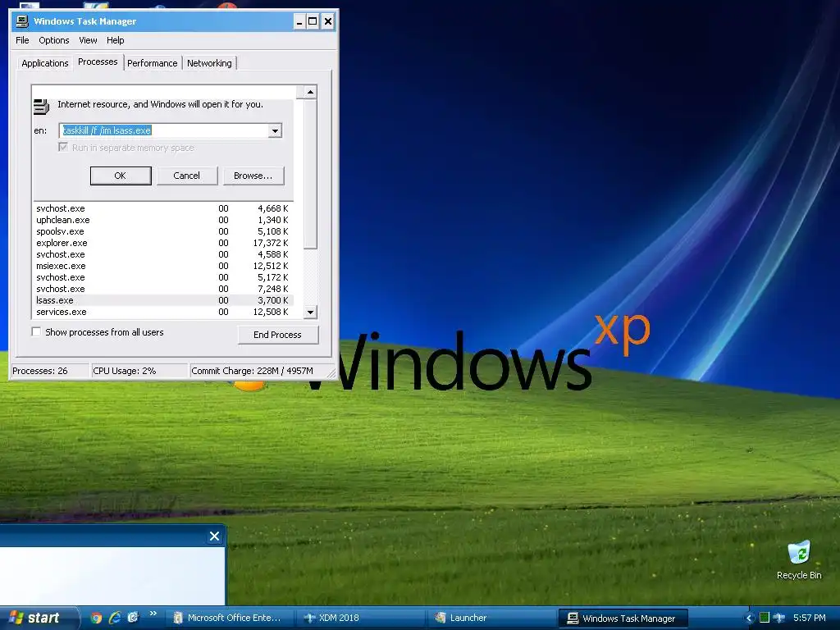Switch to Launcher taskbar button
The width and height of the screenshot is (840, 630).
492,619
